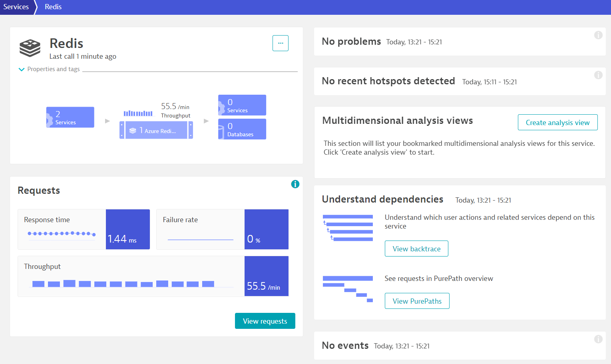Expand Properties and tags section
611x364 pixels.
[x=50, y=69]
